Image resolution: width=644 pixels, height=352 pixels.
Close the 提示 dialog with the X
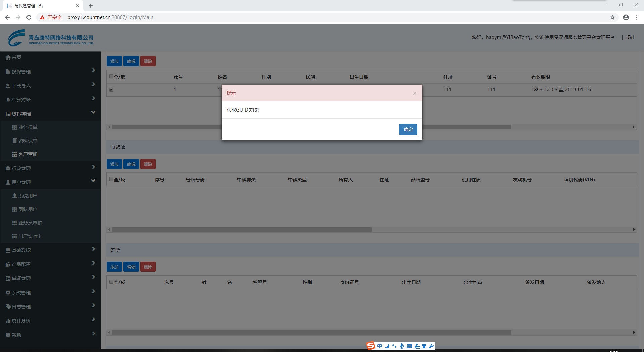point(415,93)
